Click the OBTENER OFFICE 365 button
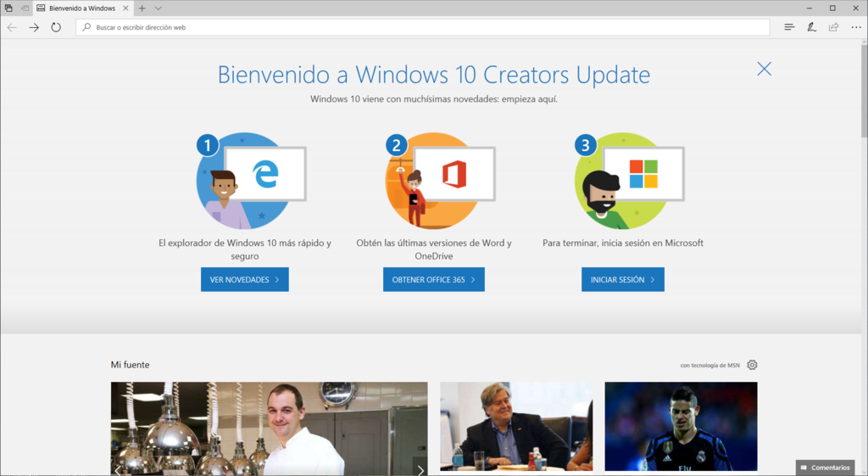 pos(433,279)
